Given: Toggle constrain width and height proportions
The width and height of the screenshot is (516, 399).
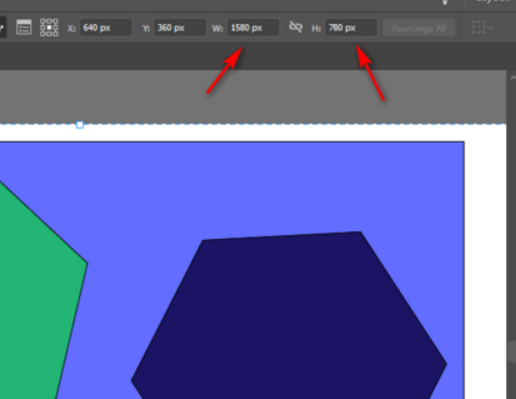Looking at the screenshot, I should point(295,27).
